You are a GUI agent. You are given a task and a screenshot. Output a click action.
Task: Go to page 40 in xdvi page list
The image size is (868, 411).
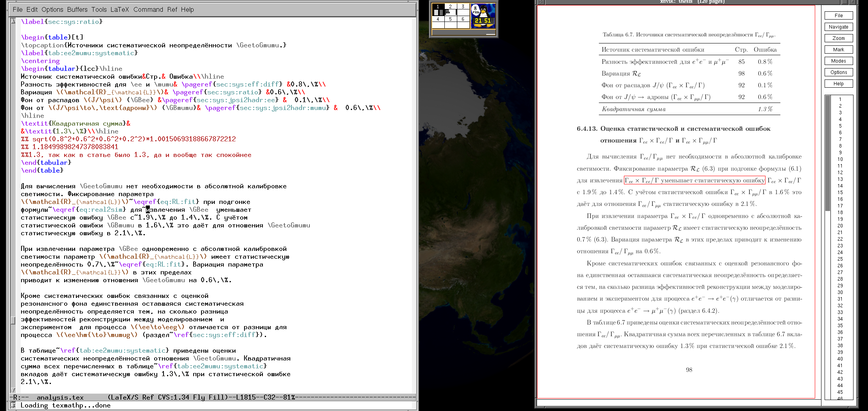tap(840, 359)
